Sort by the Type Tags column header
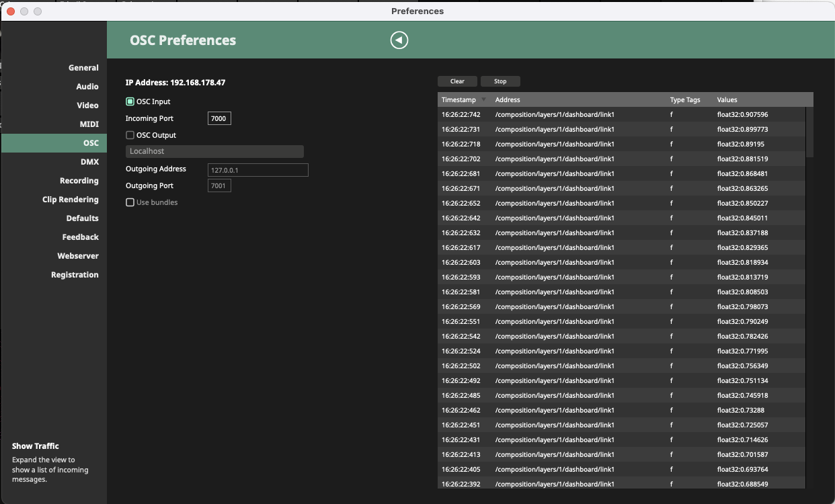This screenshot has width=835, height=504. (x=685, y=99)
